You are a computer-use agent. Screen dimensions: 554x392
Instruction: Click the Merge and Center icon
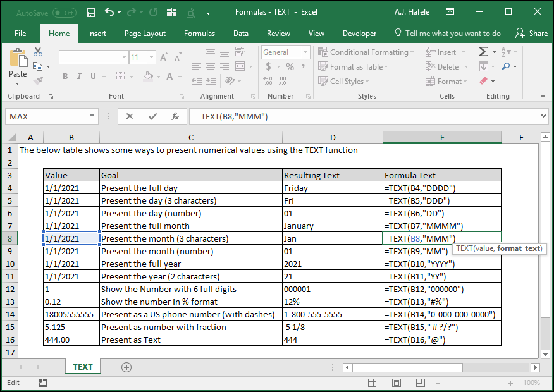point(240,66)
